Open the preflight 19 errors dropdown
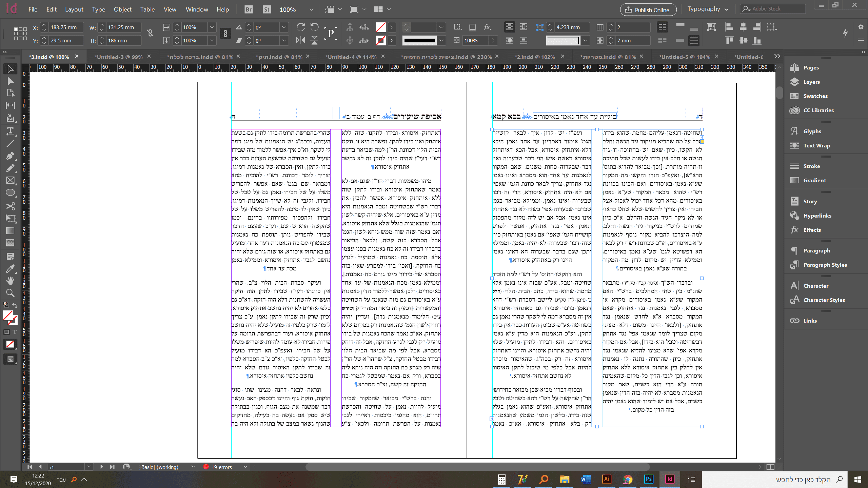 pyautogui.click(x=245, y=467)
